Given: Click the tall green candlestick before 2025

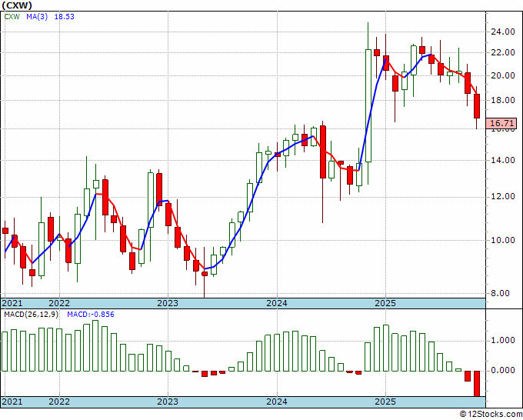Looking at the screenshot, I should 368,105.
